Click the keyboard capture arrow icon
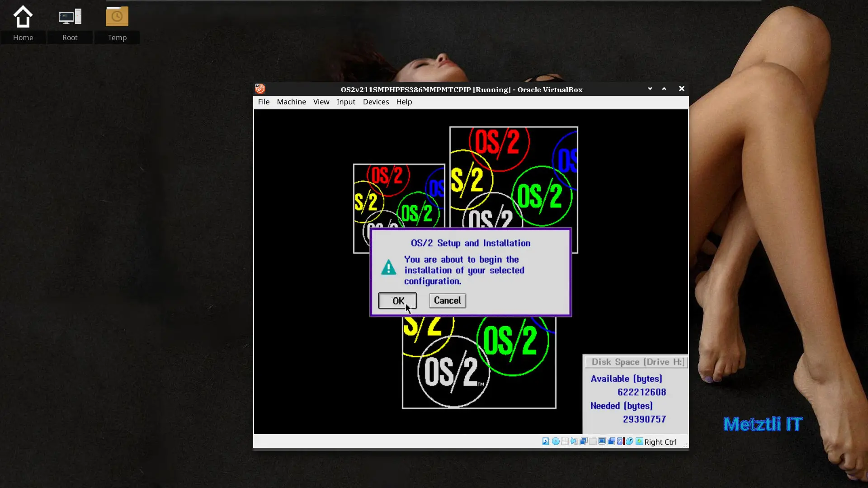Image resolution: width=868 pixels, height=488 pixels. point(639,441)
